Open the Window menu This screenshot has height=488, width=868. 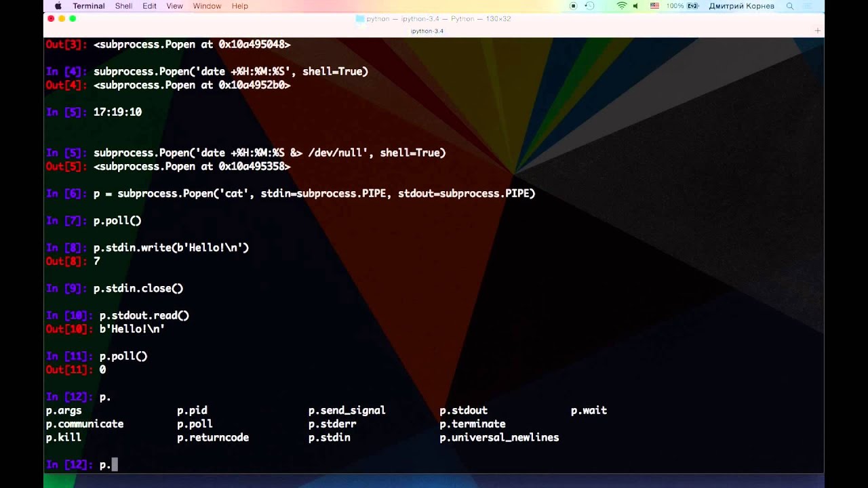(207, 6)
